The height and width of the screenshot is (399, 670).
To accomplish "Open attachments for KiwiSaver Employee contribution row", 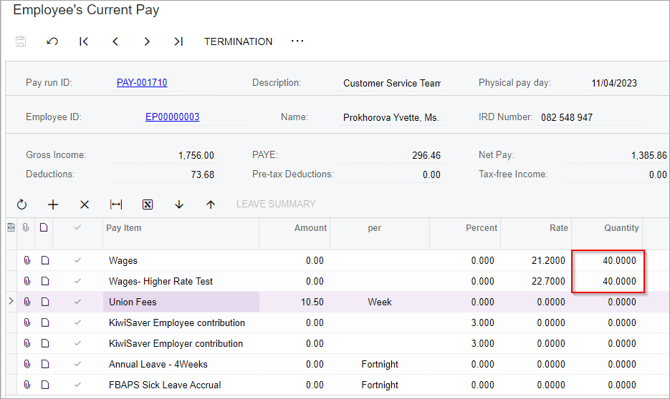I will [27, 323].
